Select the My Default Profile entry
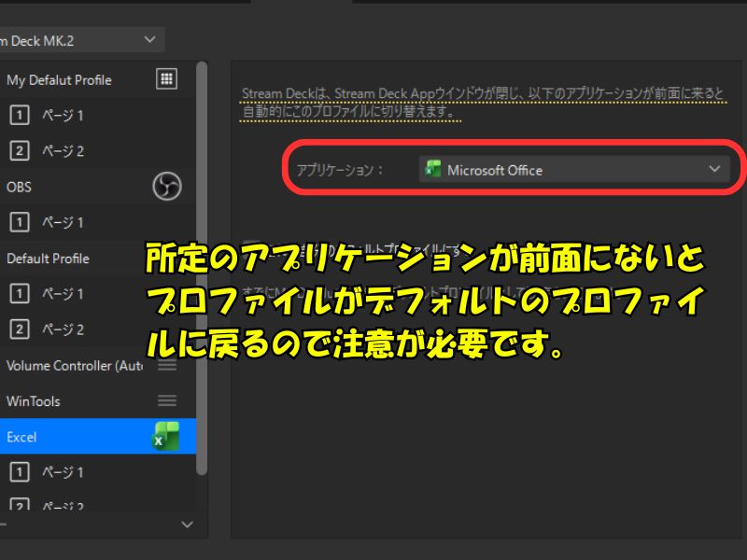 click(x=59, y=80)
